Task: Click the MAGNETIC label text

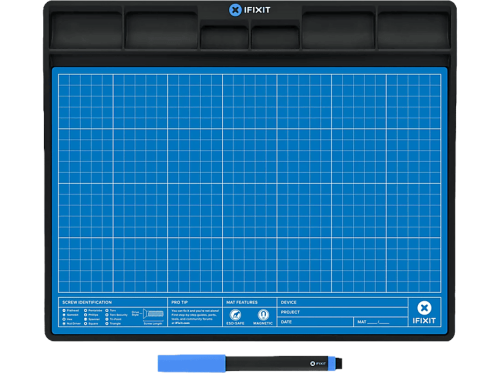Action: (x=263, y=323)
